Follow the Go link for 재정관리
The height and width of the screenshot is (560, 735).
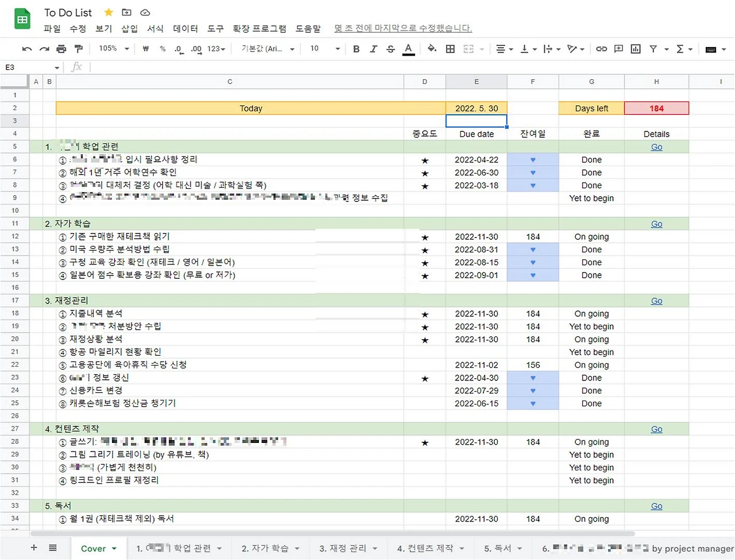point(657,301)
